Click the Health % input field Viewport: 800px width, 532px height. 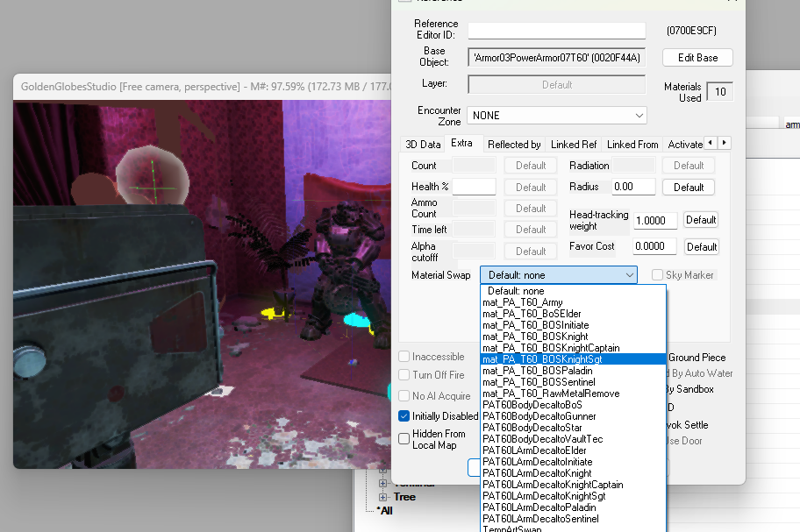tap(474, 187)
